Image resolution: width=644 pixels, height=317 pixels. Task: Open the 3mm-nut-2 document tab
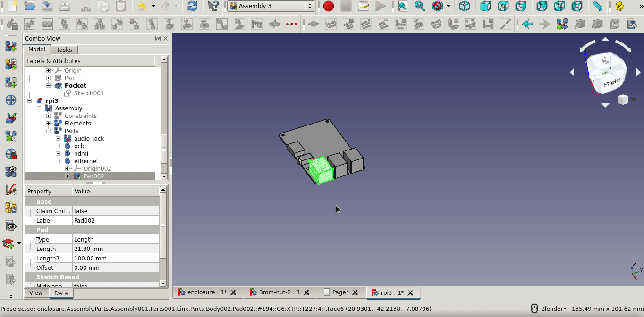tap(279, 292)
